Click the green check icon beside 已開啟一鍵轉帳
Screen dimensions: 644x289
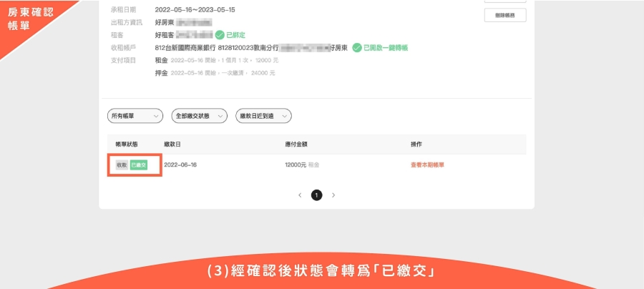tap(357, 48)
